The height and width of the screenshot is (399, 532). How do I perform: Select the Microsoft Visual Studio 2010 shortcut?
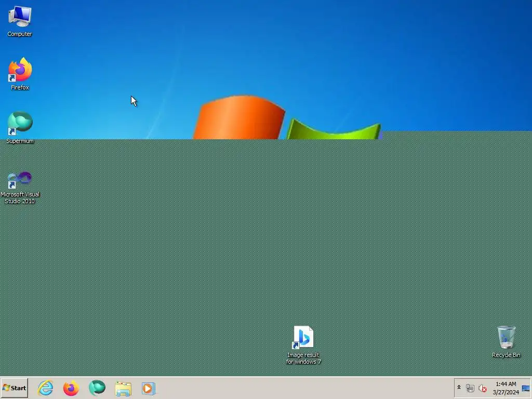20,188
